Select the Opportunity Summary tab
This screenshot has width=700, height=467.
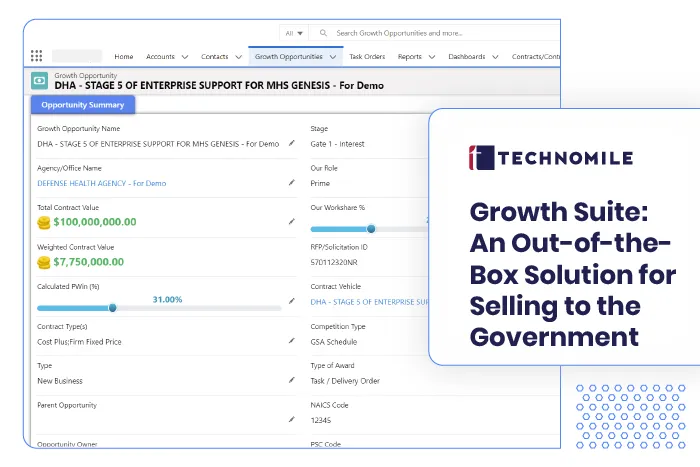coord(83,105)
